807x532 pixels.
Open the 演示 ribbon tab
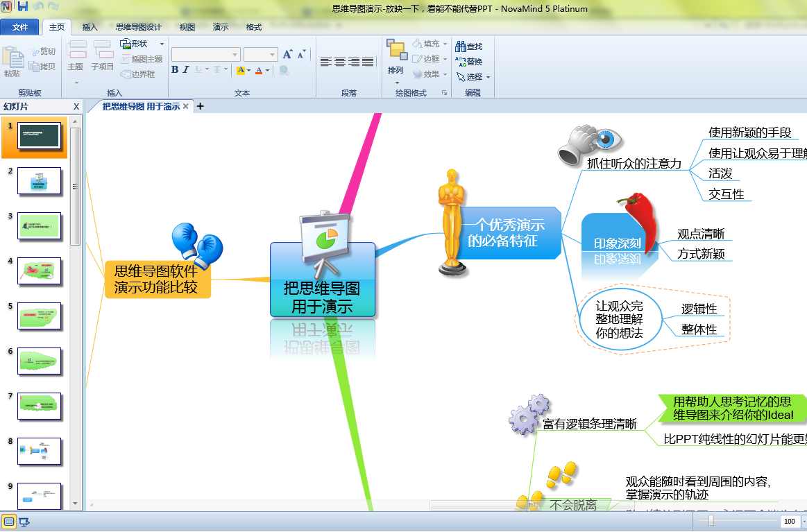pyautogui.click(x=220, y=27)
